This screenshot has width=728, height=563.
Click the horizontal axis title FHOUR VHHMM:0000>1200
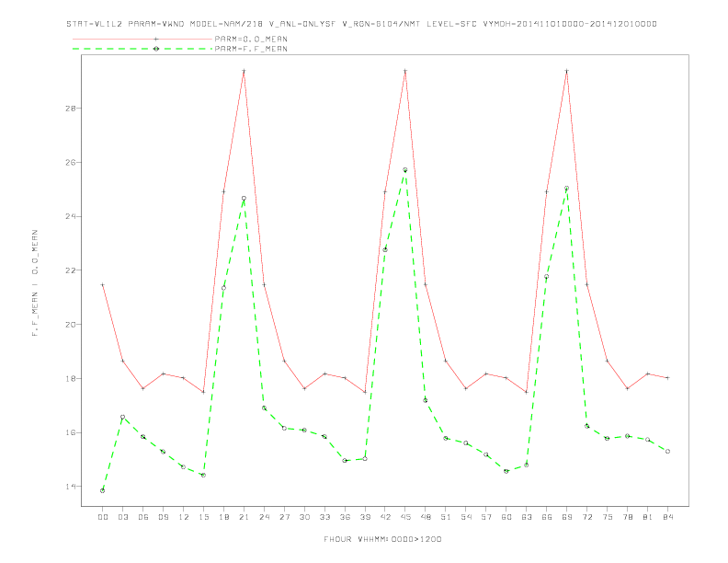[x=382, y=539]
